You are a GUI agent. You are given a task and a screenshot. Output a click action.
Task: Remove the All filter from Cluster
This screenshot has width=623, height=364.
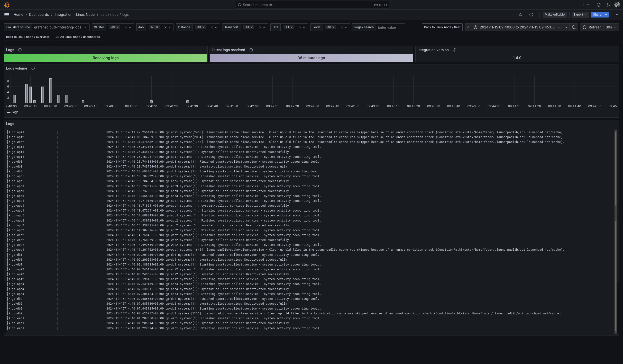point(118,27)
